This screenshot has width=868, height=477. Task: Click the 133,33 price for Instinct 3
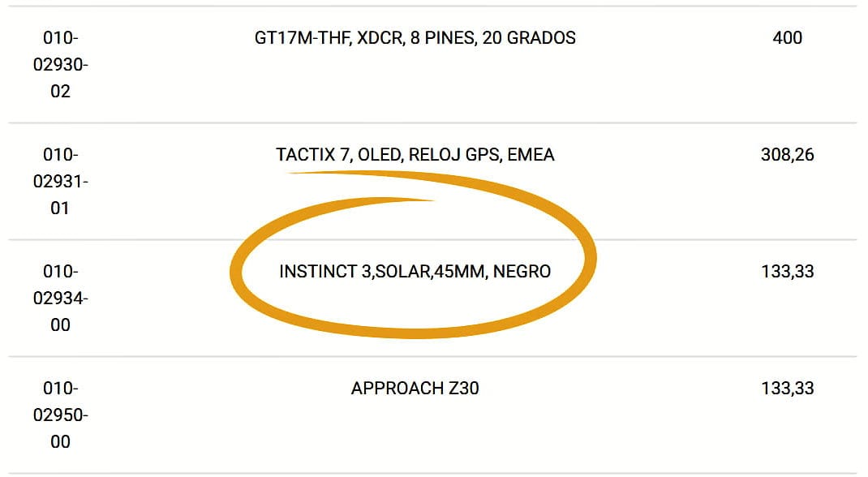[787, 272]
